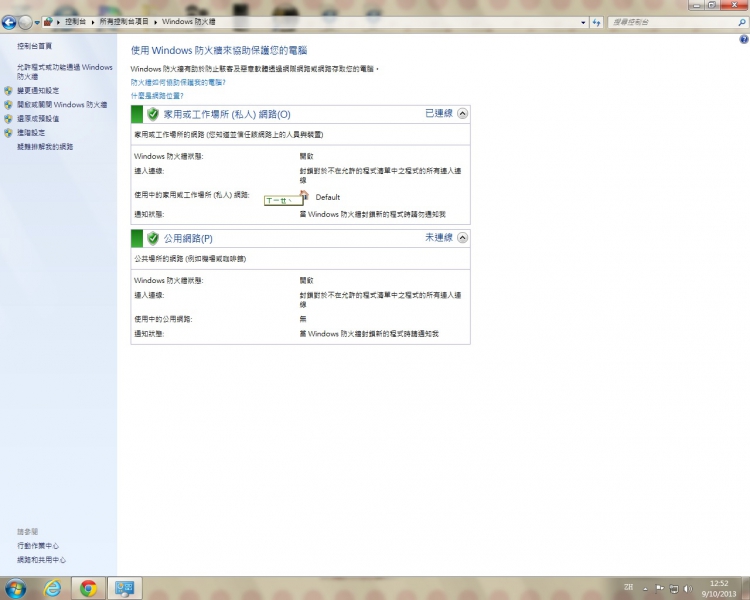Show hidden tray icons with up arrow

tap(645, 589)
